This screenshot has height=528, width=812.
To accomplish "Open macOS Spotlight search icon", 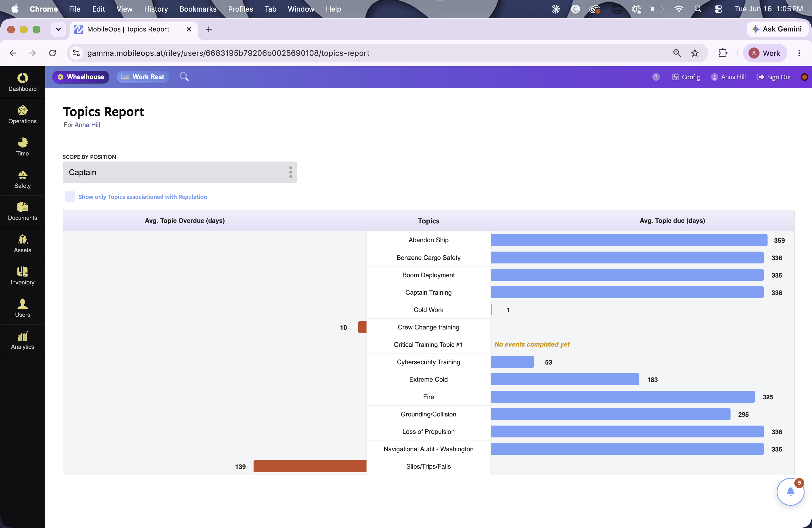I will coord(698,9).
